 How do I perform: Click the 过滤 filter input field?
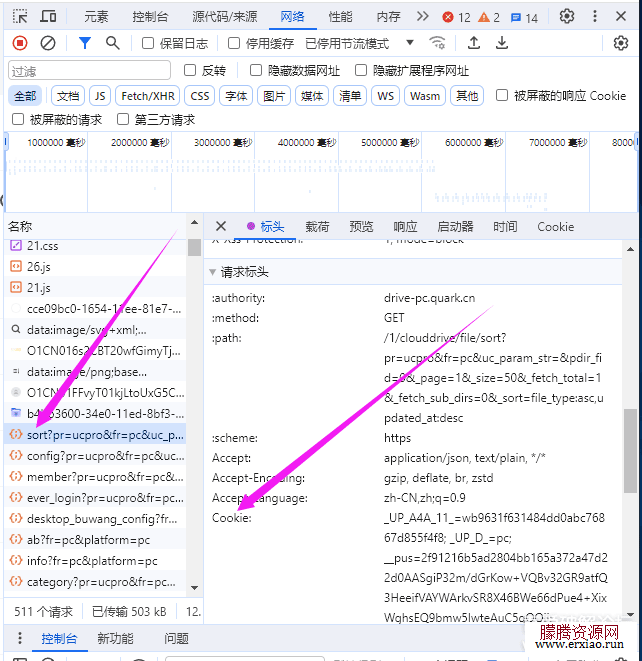(x=89, y=70)
